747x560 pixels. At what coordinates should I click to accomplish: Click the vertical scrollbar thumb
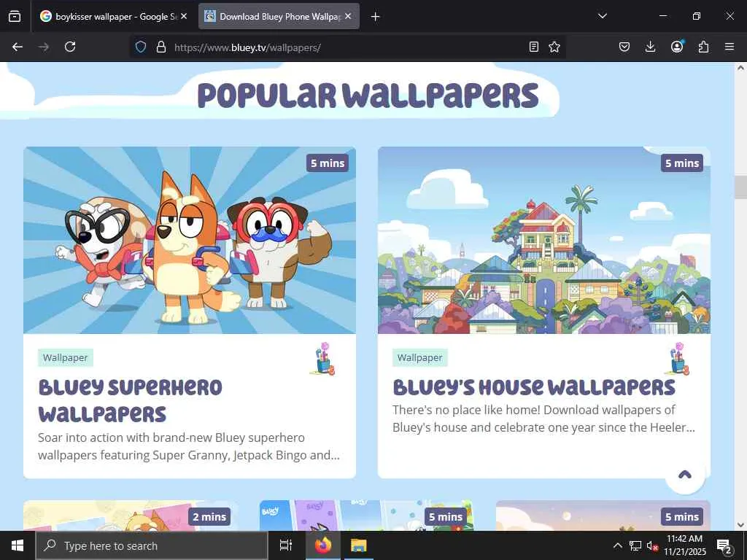pos(740,187)
